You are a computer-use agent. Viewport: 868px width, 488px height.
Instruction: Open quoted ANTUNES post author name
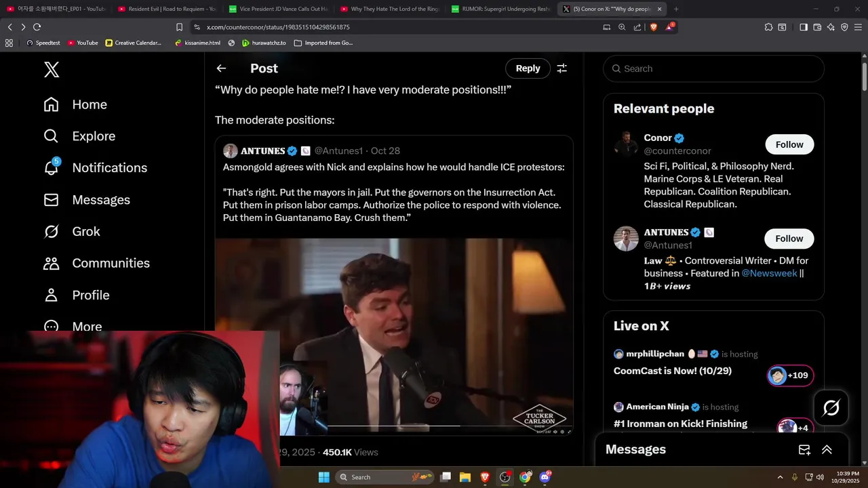pos(262,150)
